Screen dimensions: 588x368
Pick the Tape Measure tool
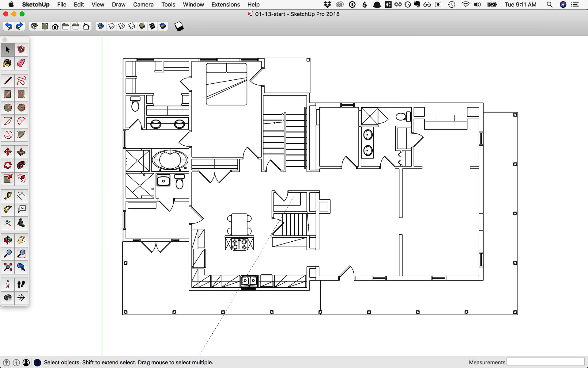pos(8,196)
